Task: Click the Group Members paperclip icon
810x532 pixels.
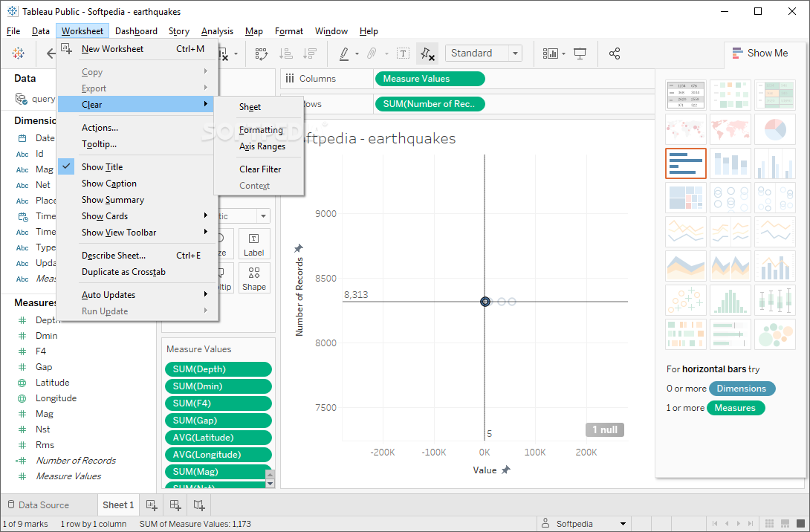Action: coord(372,53)
